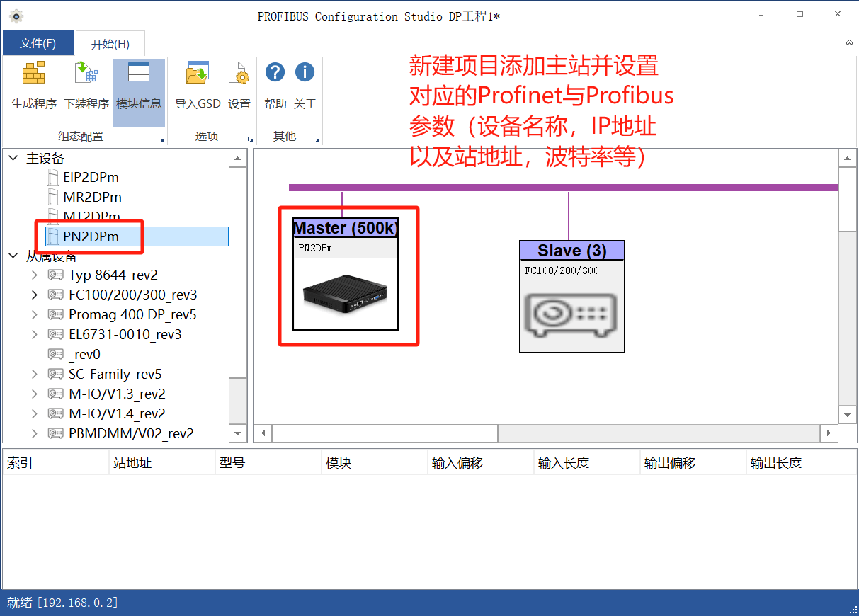Expand the Promag 400 DP_rev5 node
The width and height of the screenshot is (859, 616).
coord(35,314)
